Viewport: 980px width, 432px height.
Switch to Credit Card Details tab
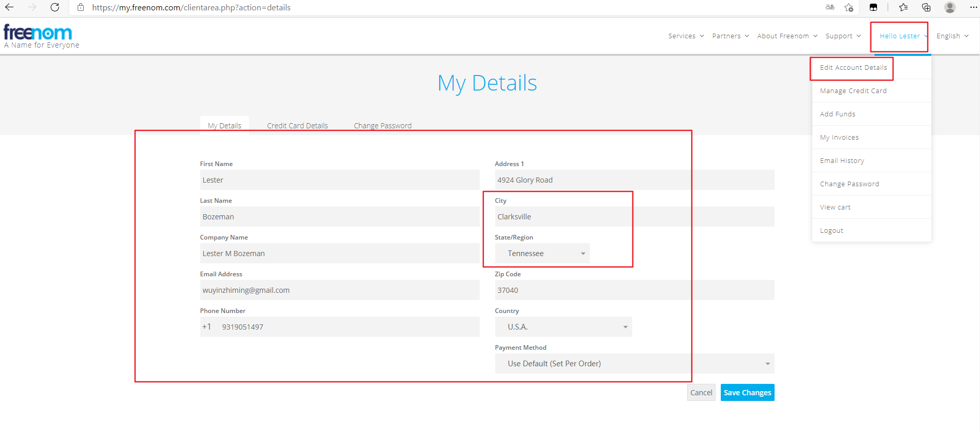298,126
